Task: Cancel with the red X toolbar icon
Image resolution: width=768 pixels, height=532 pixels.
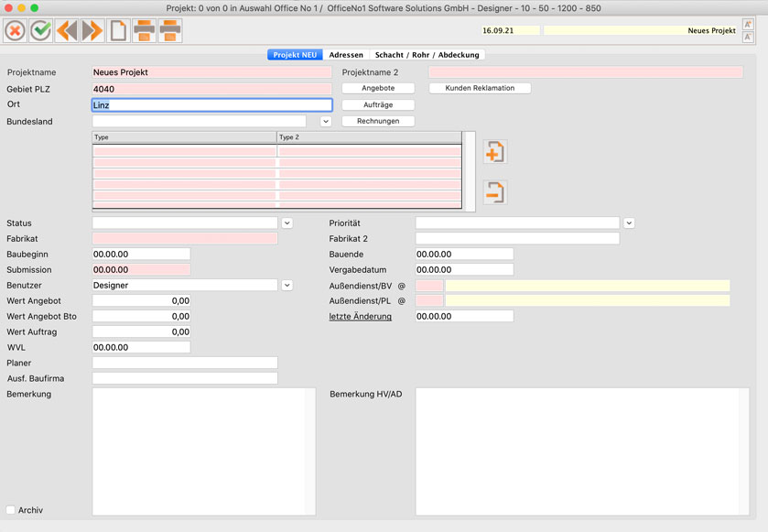Action: [16, 31]
